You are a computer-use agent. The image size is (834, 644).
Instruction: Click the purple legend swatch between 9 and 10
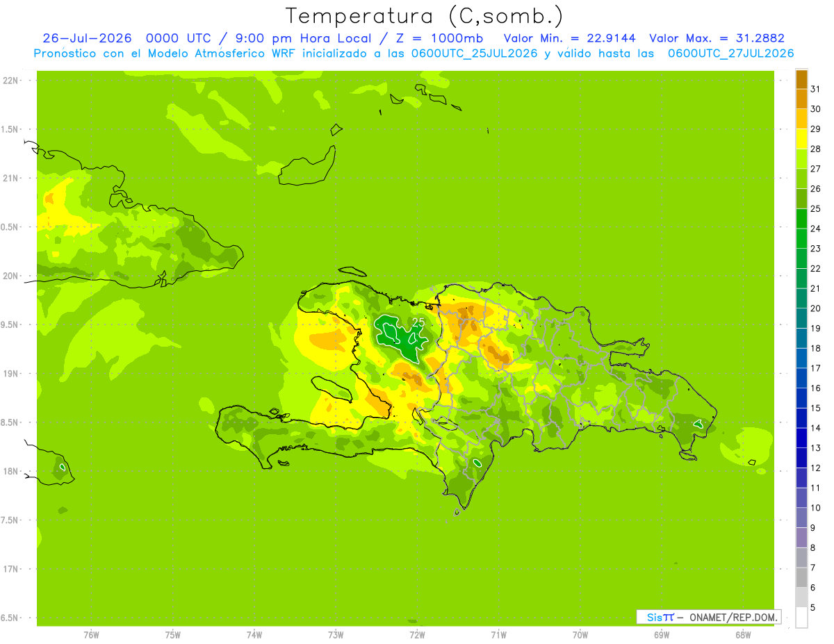pos(801,518)
